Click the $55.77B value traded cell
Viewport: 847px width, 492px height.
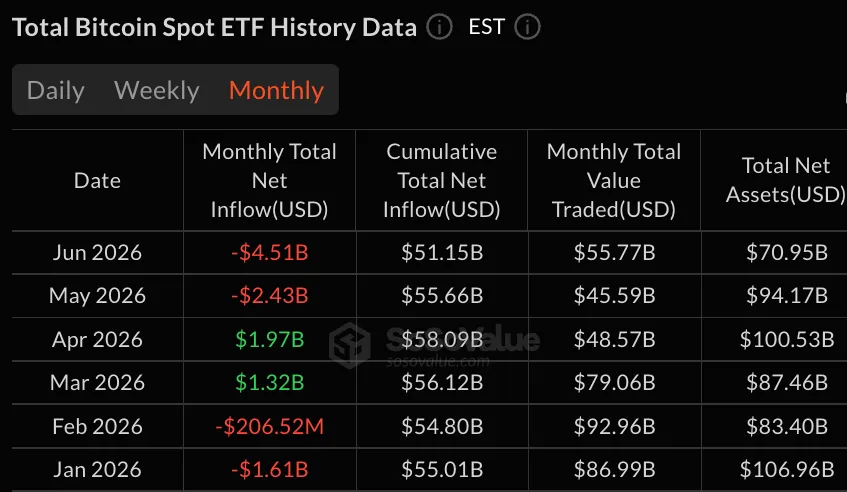coord(614,252)
